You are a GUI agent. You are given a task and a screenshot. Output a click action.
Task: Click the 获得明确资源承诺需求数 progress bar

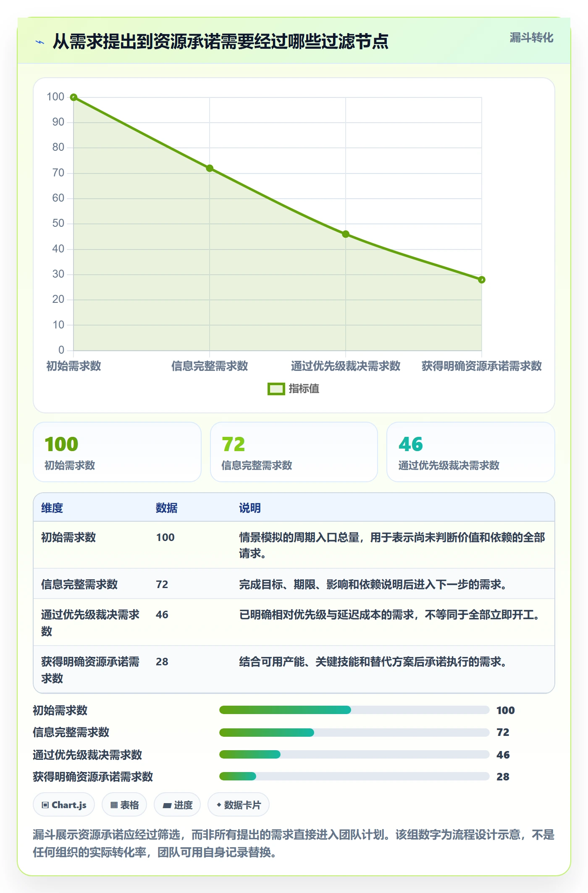(354, 776)
